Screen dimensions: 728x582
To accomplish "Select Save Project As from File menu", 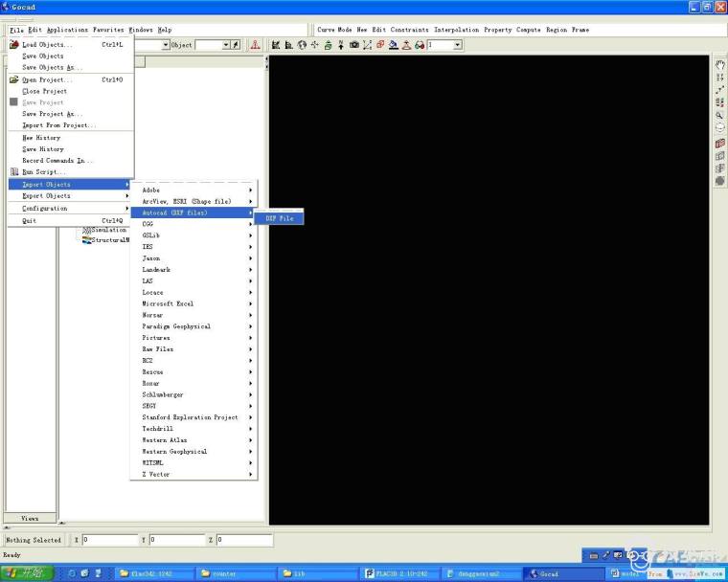I will coord(53,114).
